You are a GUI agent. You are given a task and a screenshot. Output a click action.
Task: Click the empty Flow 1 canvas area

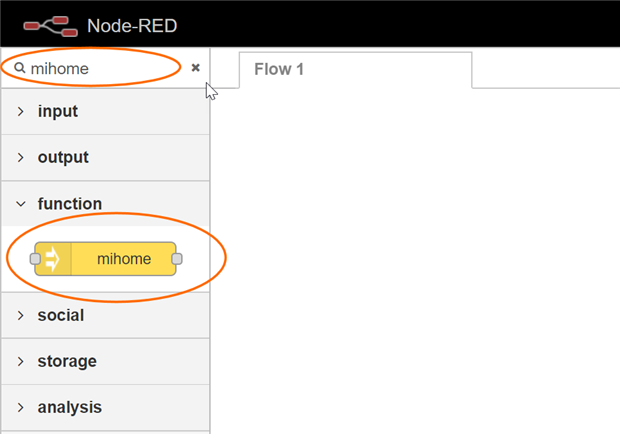point(415,260)
